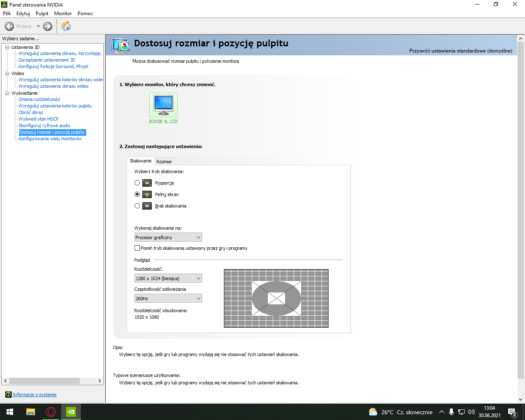Open Opera browser from taskbar

tap(51, 412)
